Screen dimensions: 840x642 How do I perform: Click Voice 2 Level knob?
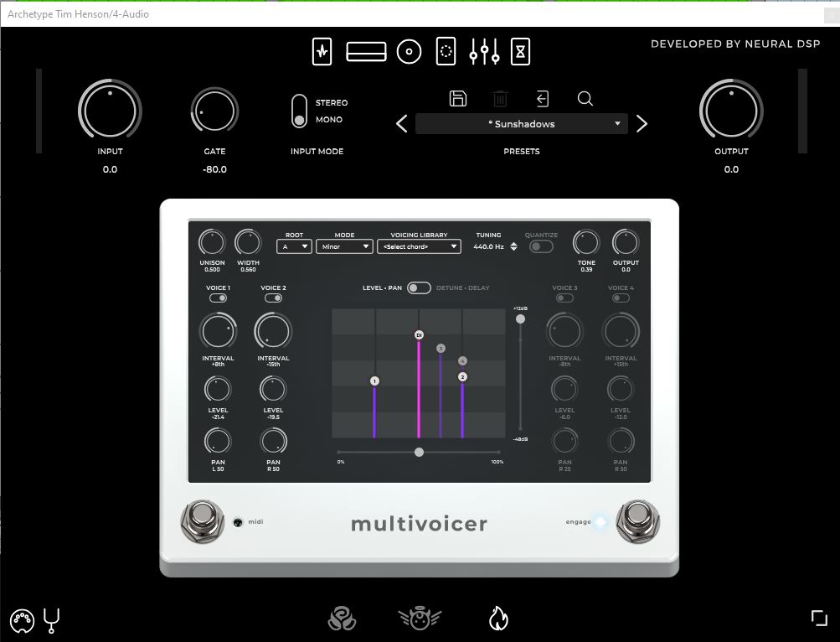tap(273, 390)
